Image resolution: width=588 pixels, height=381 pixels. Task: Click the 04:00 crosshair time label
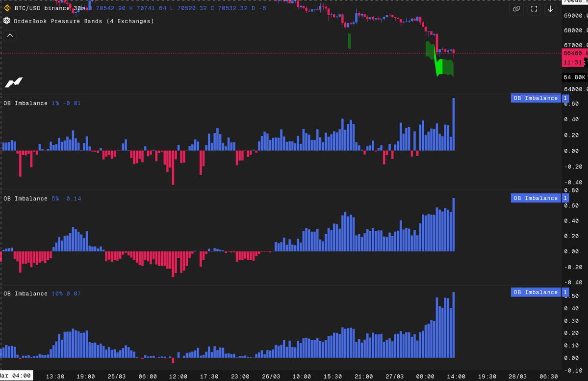coord(16,376)
